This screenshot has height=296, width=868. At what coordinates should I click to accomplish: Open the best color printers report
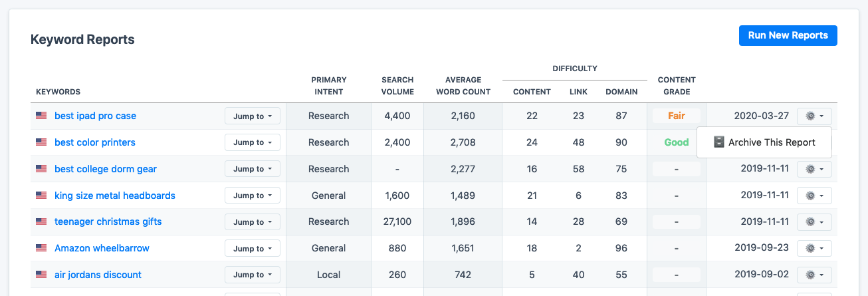click(95, 142)
